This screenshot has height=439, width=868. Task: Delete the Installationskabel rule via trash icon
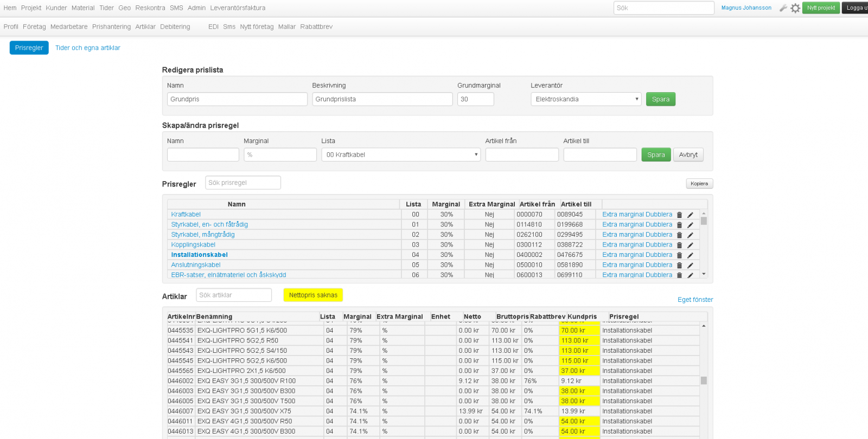[x=679, y=255]
